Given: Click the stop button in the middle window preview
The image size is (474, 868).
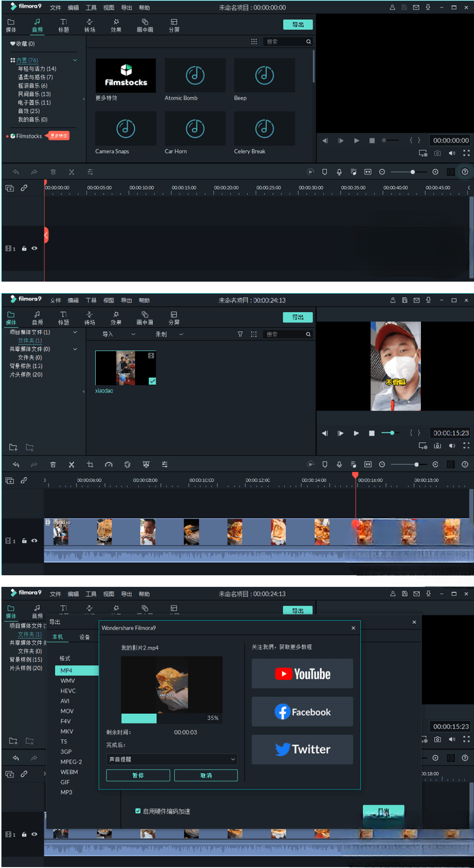Looking at the screenshot, I should 371,433.
